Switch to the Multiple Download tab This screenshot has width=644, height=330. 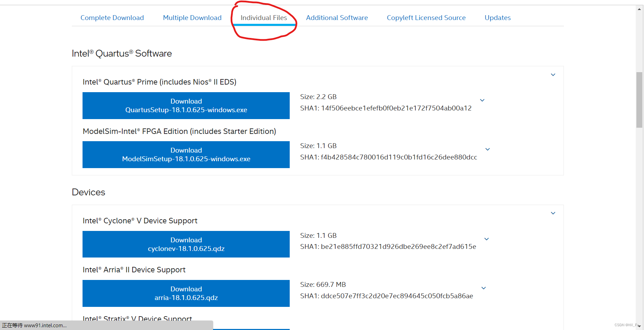[x=192, y=18]
